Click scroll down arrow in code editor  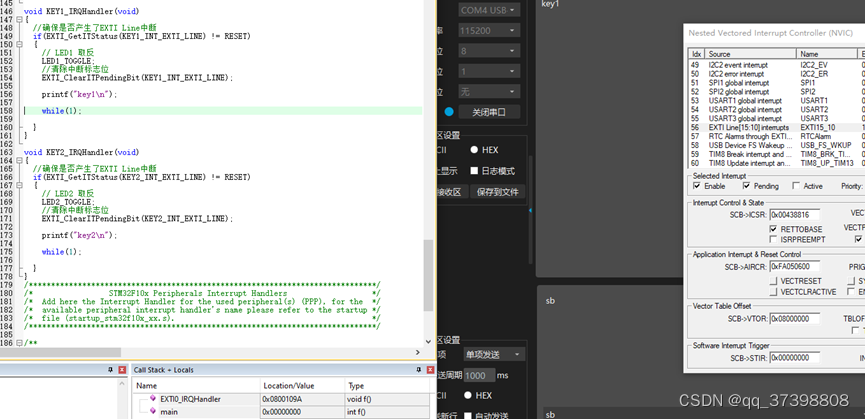[429, 342]
